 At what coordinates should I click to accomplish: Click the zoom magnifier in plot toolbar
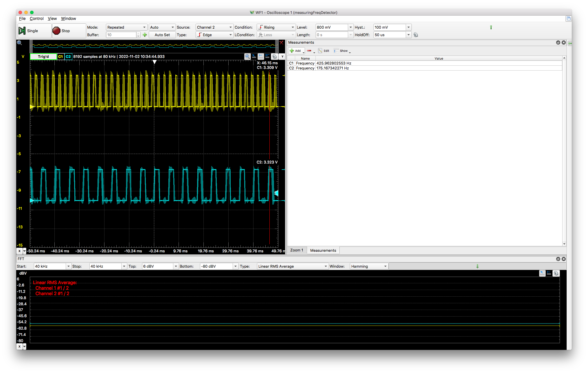[x=247, y=56]
